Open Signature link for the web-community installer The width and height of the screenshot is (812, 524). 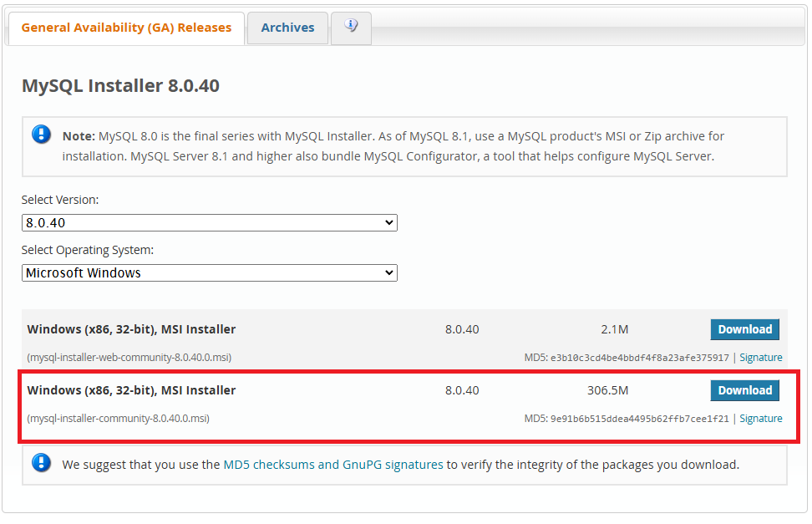click(x=760, y=358)
